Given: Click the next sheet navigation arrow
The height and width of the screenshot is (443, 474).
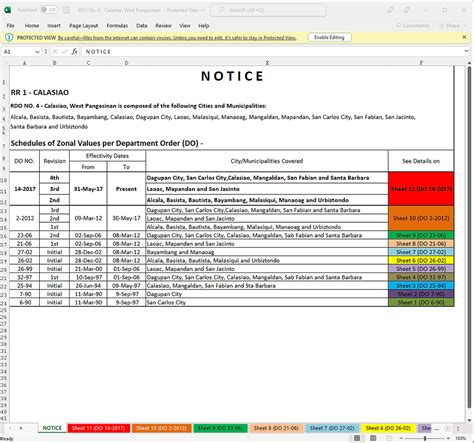Looking at the screenshot, I should (x=21, y=428).
